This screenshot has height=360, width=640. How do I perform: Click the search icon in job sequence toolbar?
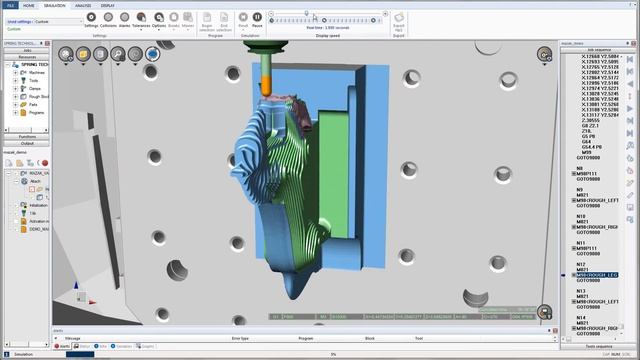click(630, 145)
